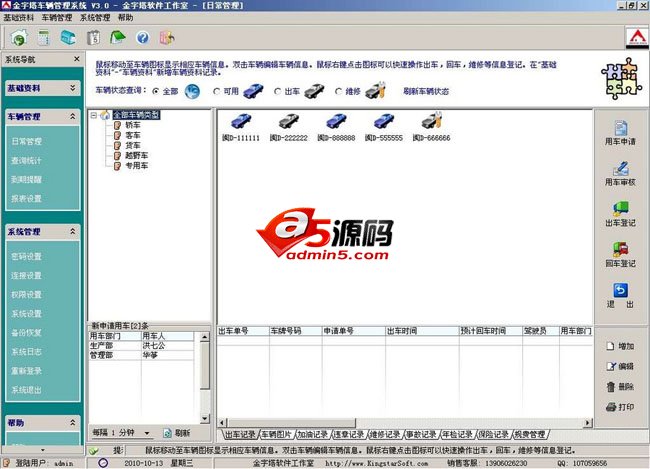This screenshot has height=469, width=650.
Task: Click scroll-down arrow in 新申请用车 list
Action: point(205,418)
